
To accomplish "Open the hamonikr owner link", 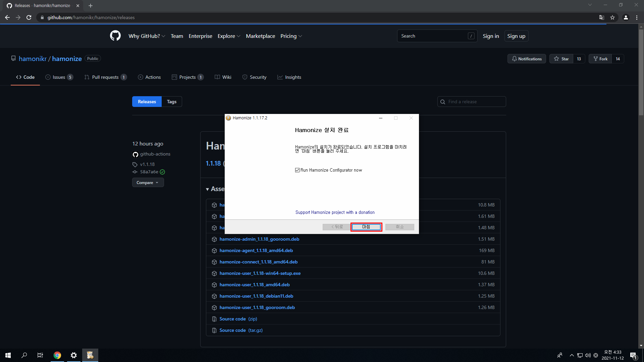I will click(33, 59).
